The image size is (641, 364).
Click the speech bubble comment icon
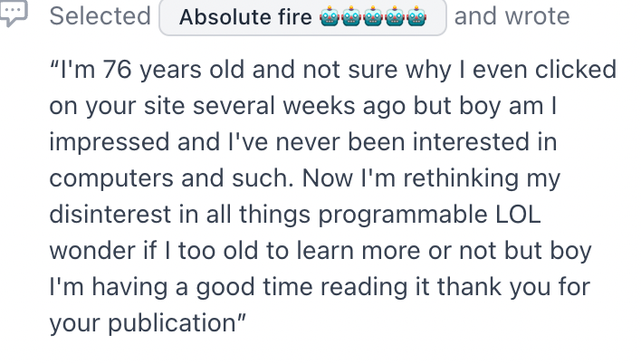pos(14,13)
